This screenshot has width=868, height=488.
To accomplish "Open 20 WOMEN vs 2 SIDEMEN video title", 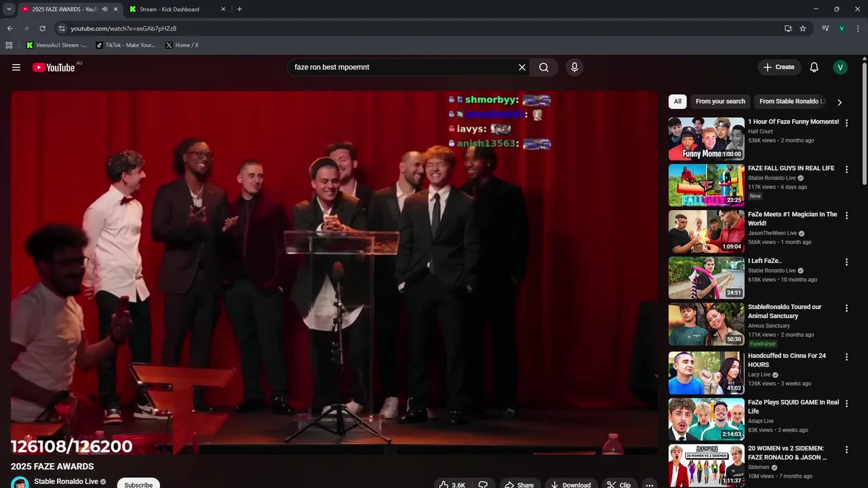I will click(x=787, y=453).
